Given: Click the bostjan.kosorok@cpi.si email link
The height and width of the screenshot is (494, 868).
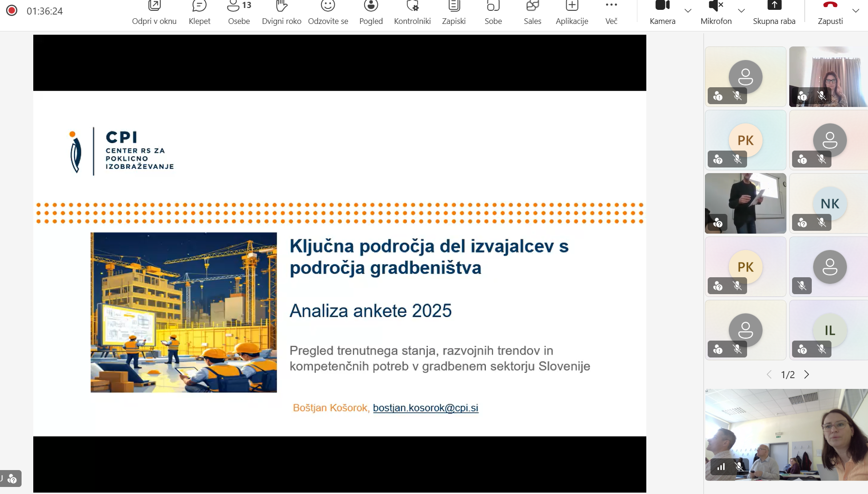Looking at the screenshot, I should [x=425, y=408].
